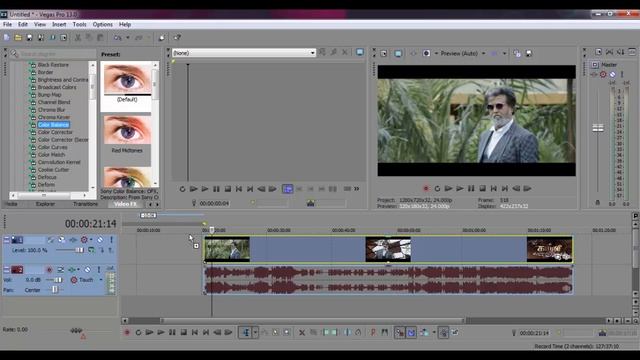This screenshot has width=640, height=360.
Task: Go to start in the Trimmer transport
Action: point(239,189)
